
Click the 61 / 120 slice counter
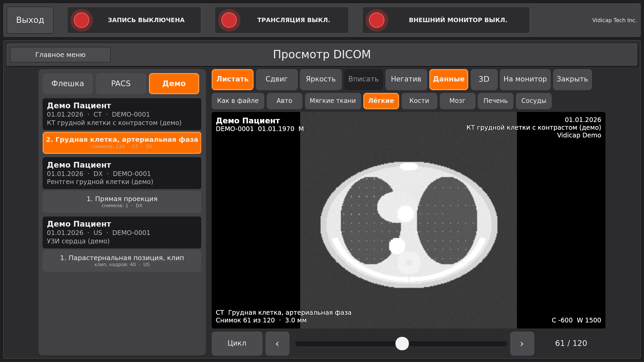571,343
